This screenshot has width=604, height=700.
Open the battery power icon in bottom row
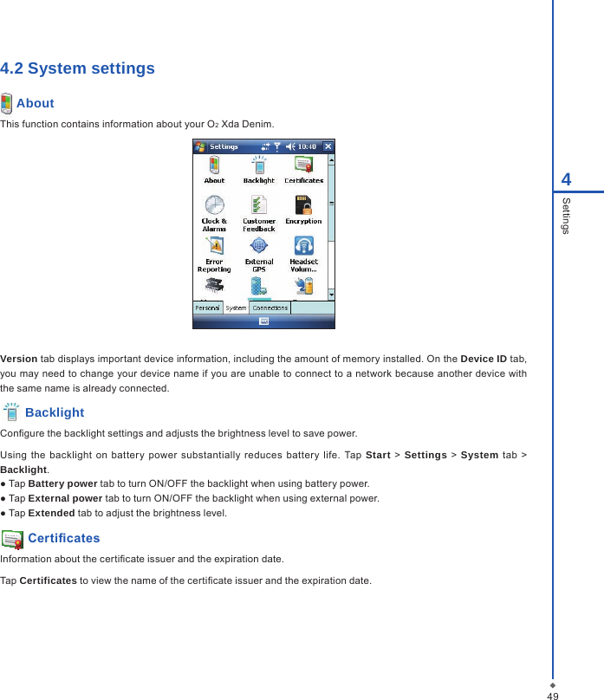pyautogui.click(x=304, y=286)
